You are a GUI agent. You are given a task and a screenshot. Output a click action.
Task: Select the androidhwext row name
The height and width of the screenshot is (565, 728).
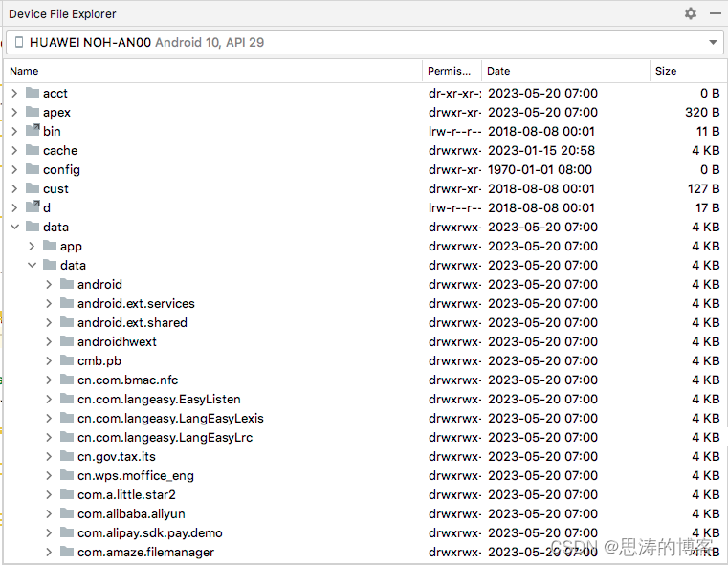click(117, 342)
